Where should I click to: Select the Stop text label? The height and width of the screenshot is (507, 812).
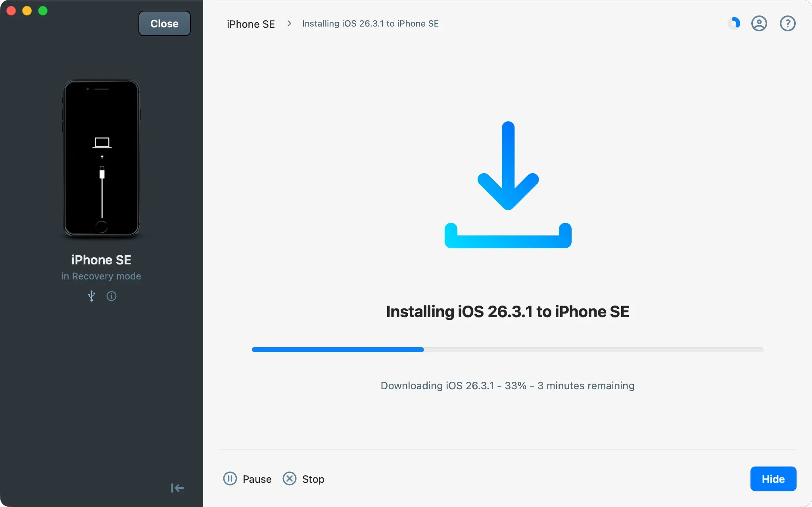point(313,478)
